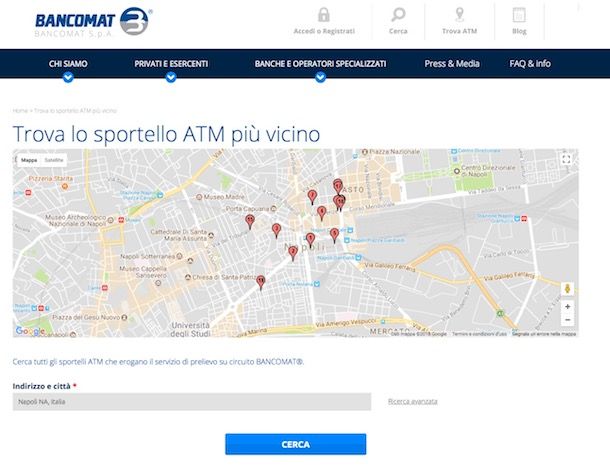Click Trova lo sportello ATM page heading
Viewport: 610px width, 465px height.
click(166, 134)
